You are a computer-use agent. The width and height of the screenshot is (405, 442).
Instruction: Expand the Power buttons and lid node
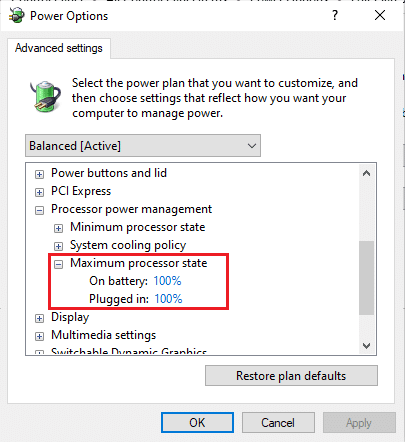click(x=39, y=174)
